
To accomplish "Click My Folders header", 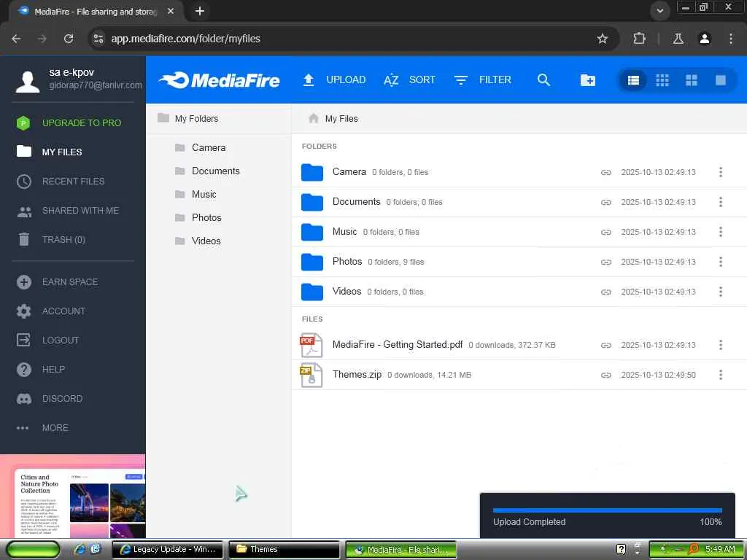I will tap(187, 118).
